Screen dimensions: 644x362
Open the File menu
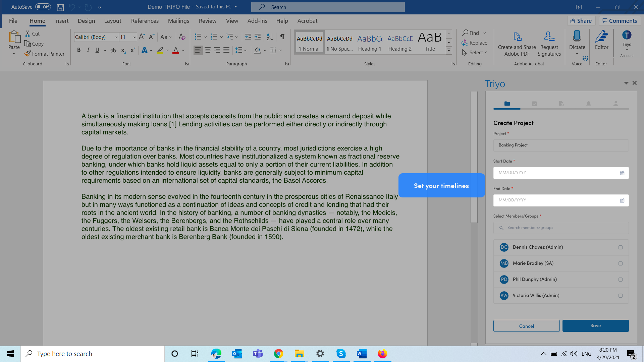pyautogui.click(x=13, y=21)
